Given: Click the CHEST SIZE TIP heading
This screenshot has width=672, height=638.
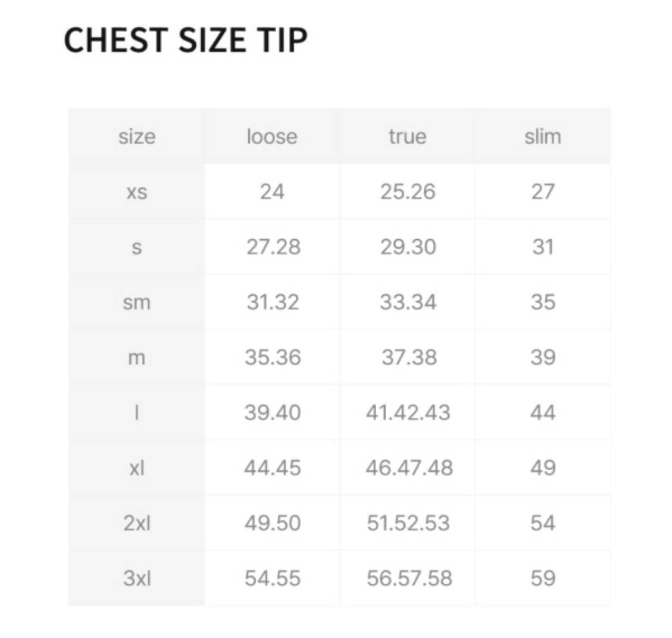Looking at the screenshot, I should (185, 40).
